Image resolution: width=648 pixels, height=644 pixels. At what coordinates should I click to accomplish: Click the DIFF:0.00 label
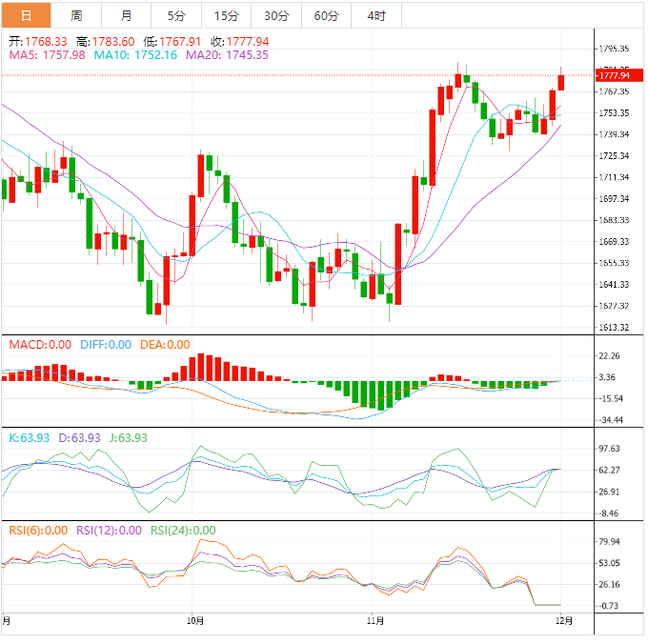(x=106, y=345)
